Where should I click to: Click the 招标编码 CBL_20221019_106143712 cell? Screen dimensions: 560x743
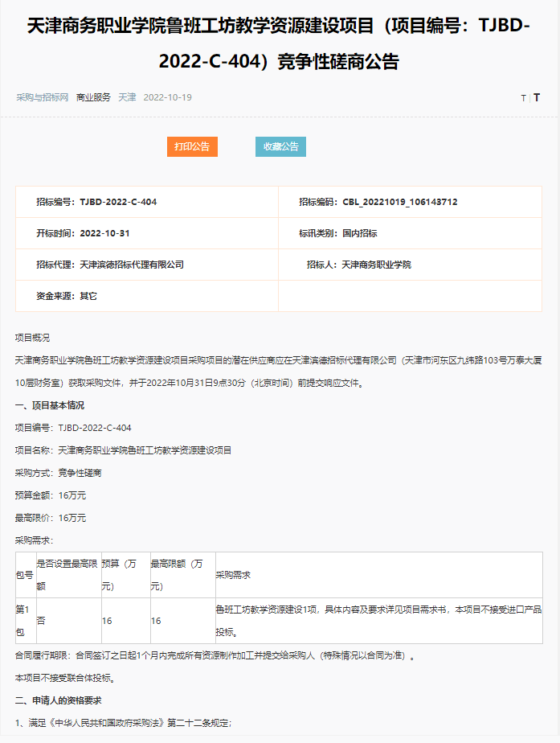coord(410,202)
